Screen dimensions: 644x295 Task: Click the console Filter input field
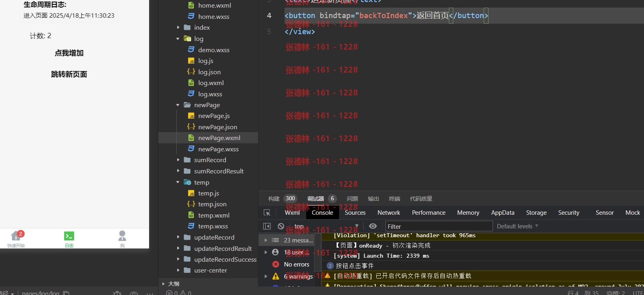coord(439,226)
